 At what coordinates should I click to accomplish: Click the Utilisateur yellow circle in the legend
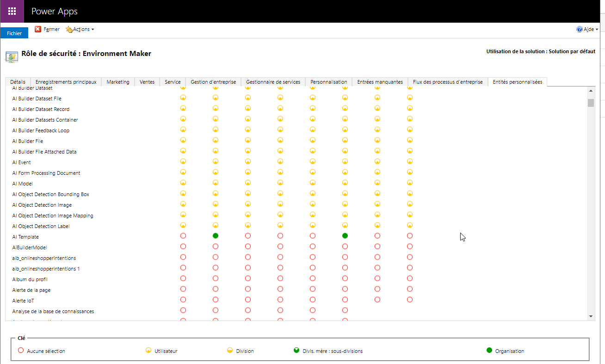(x=148, y=351)
